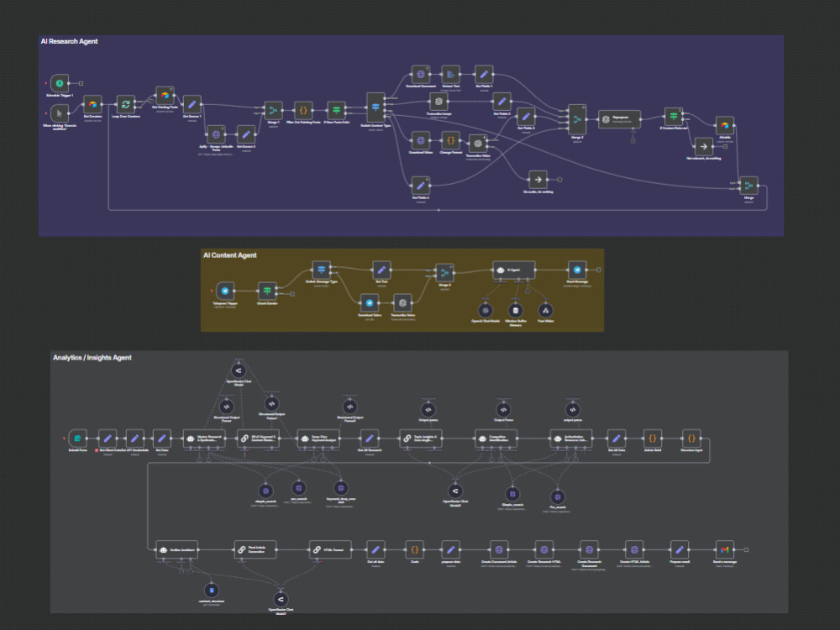Select the Prepare email node
840x630 pixels.
click(680, 549)
